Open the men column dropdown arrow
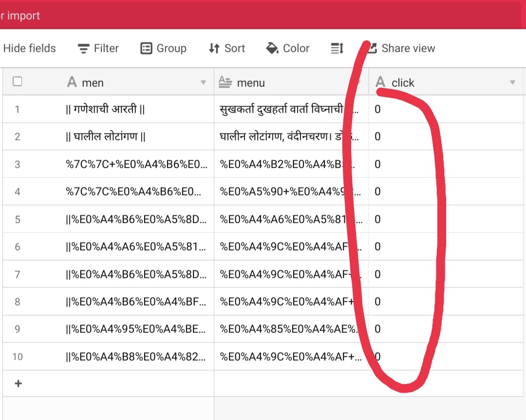 click(204, 83)
